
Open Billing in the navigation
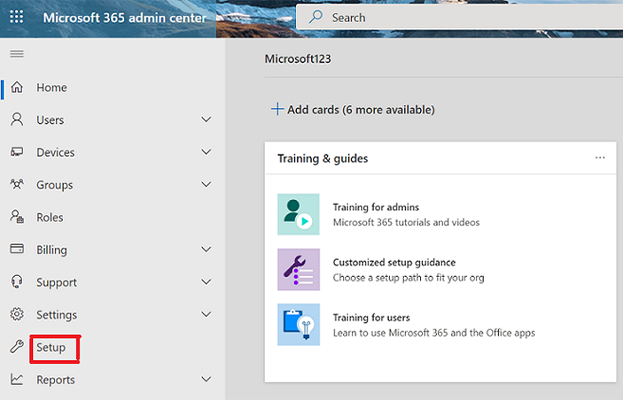point(52,250)
